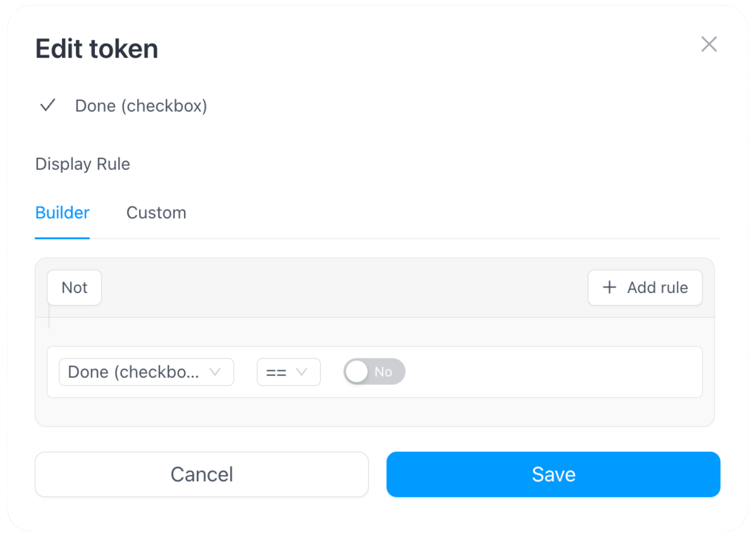Select the Done (checkbox) token name text

pyautogui.click(x=141, y=106)
